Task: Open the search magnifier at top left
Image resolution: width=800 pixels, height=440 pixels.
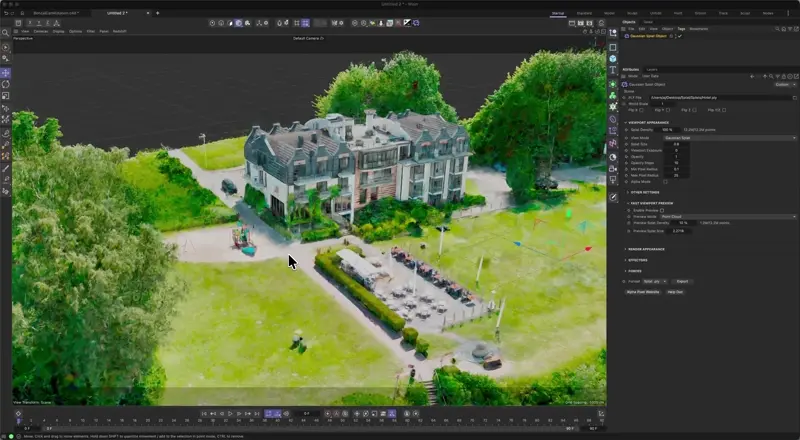Action: [x=6, y=33]
